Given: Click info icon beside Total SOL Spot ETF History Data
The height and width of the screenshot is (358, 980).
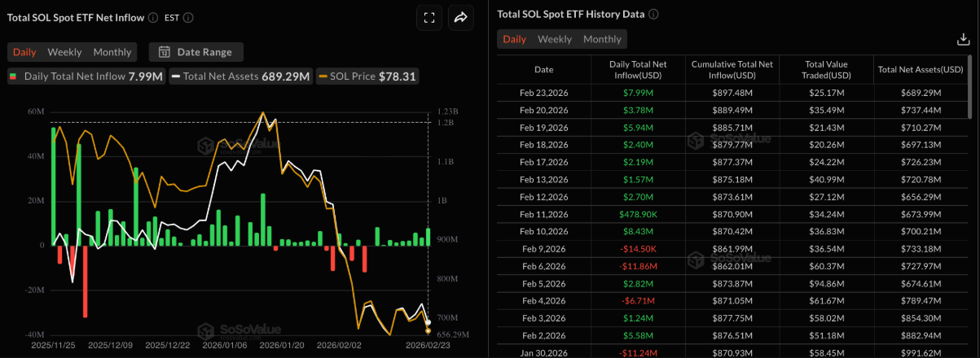Looking at the screenshot, I should (x=653, y=15).
